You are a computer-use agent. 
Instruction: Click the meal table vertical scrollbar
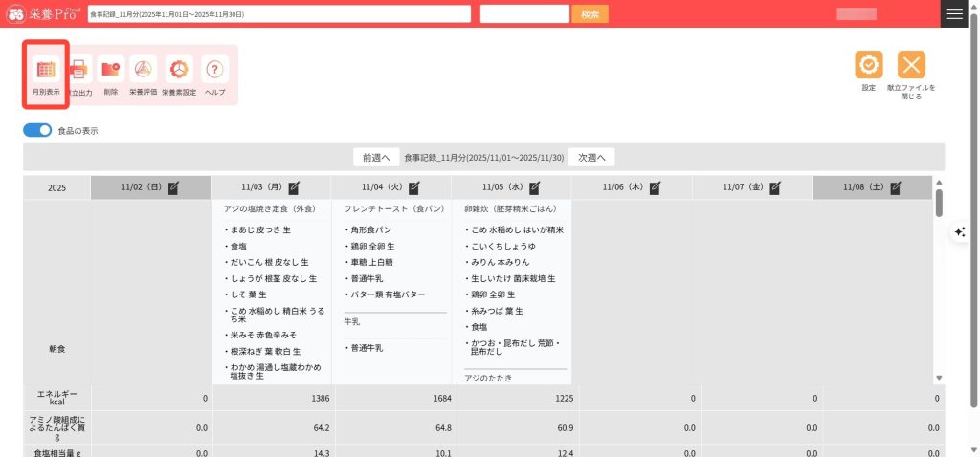(939, 203)
